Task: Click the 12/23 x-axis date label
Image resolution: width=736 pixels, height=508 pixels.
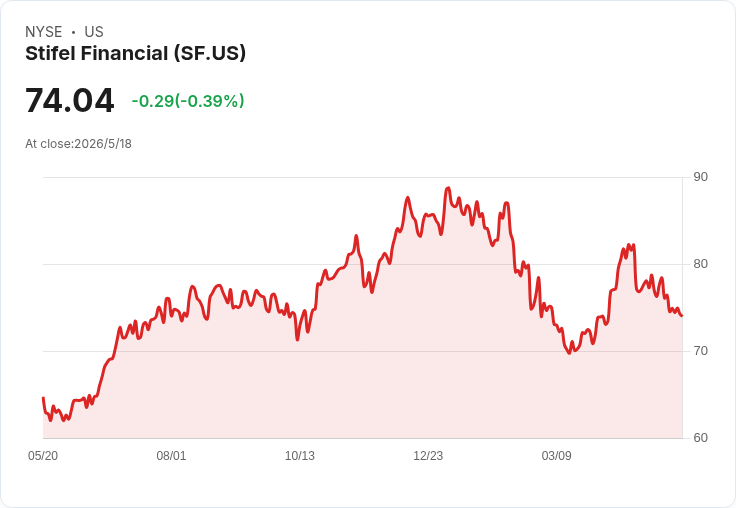Action: point(428,456)
